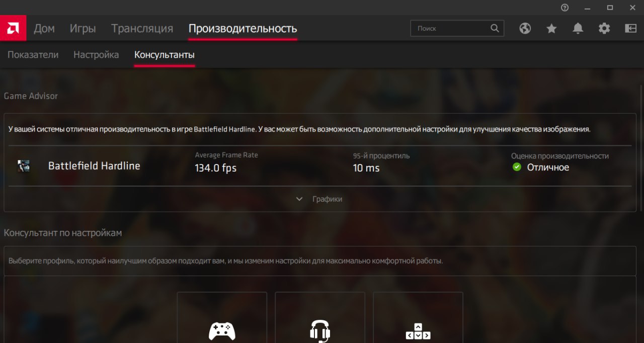Open the Игры tab
The height and width of the screenshot is (343, 644).
click(83, 29)
